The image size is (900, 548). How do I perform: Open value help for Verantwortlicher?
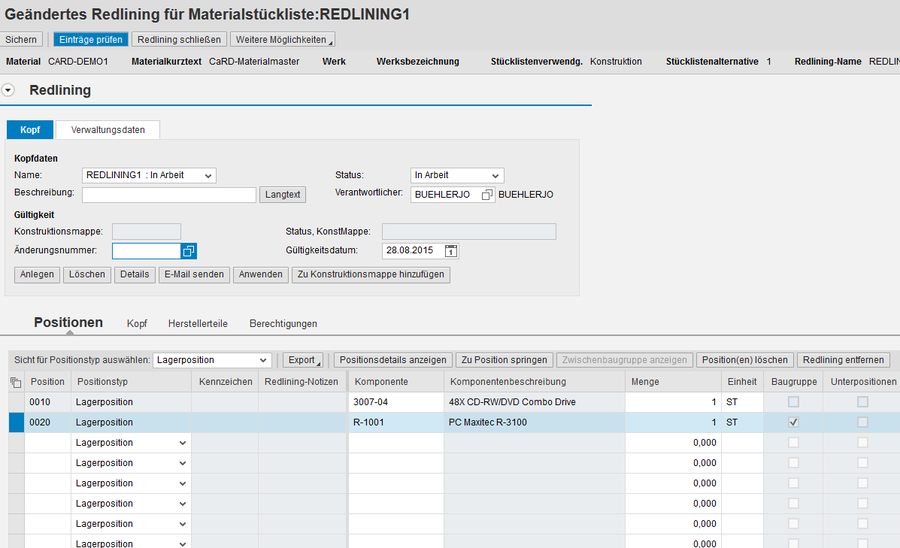[x=487, y=195]
